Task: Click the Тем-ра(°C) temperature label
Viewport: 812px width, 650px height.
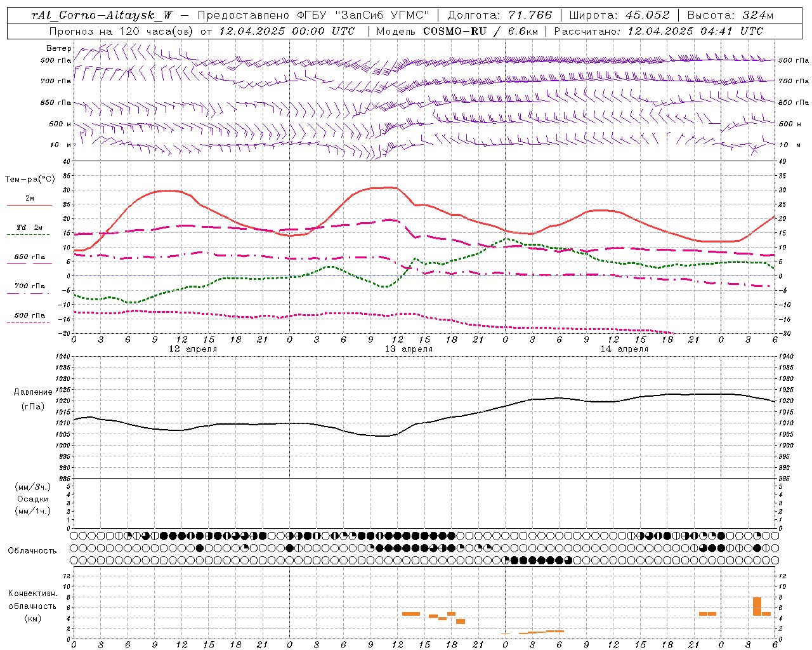Action: [30, 180]
